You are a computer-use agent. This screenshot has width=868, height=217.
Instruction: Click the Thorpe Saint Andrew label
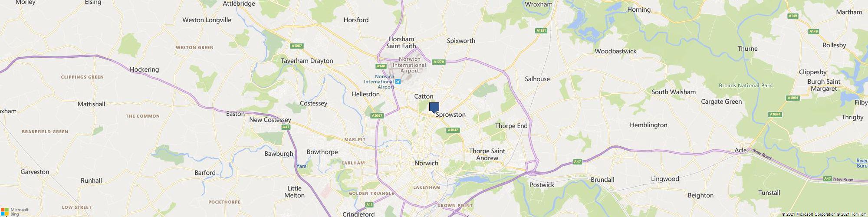pos(487,155)
